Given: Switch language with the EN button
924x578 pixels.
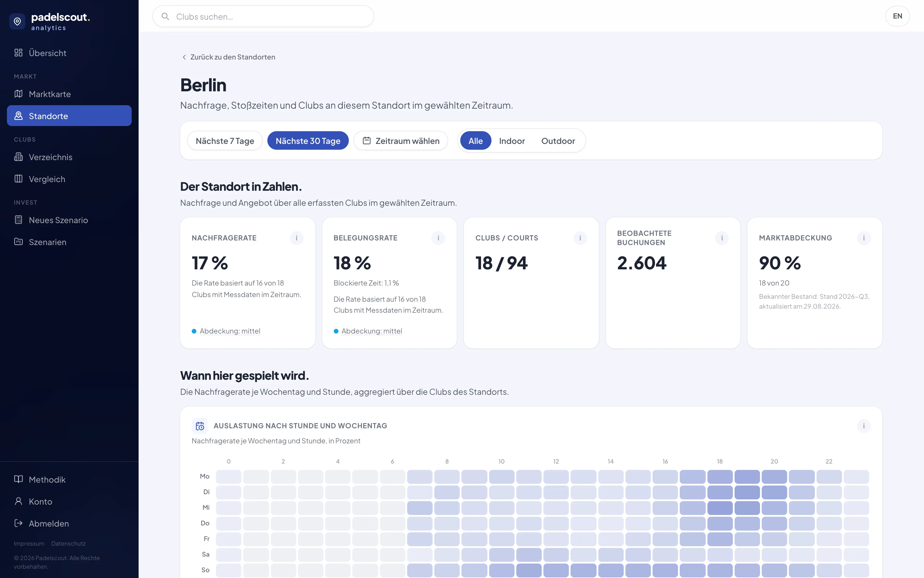Looking at the screenshot, I should 897,16.
